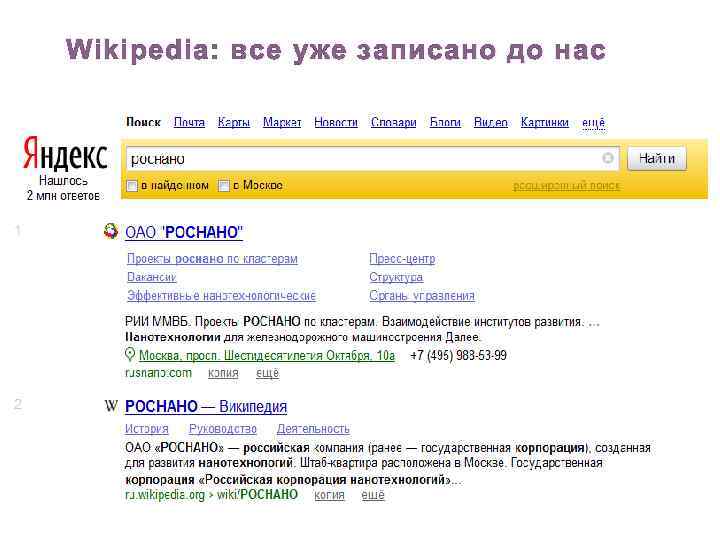Click the Найти search button
This screenshot has height=540, width=720.
coord(657,158)
